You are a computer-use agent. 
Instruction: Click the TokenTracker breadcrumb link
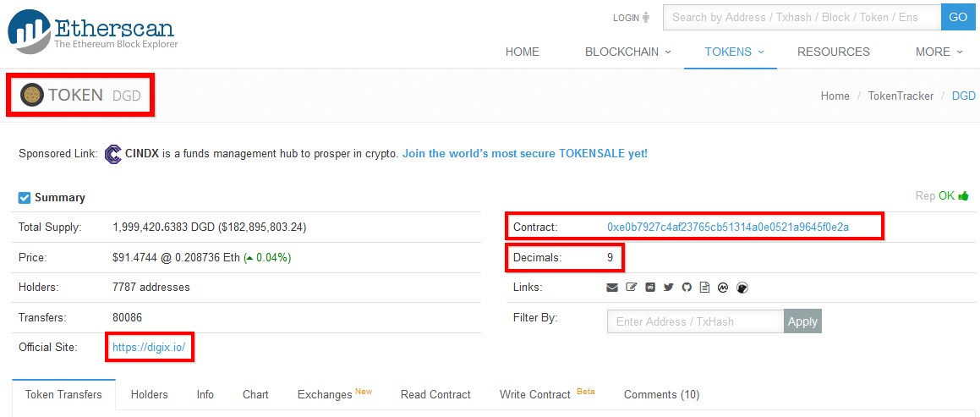(901, 96)
